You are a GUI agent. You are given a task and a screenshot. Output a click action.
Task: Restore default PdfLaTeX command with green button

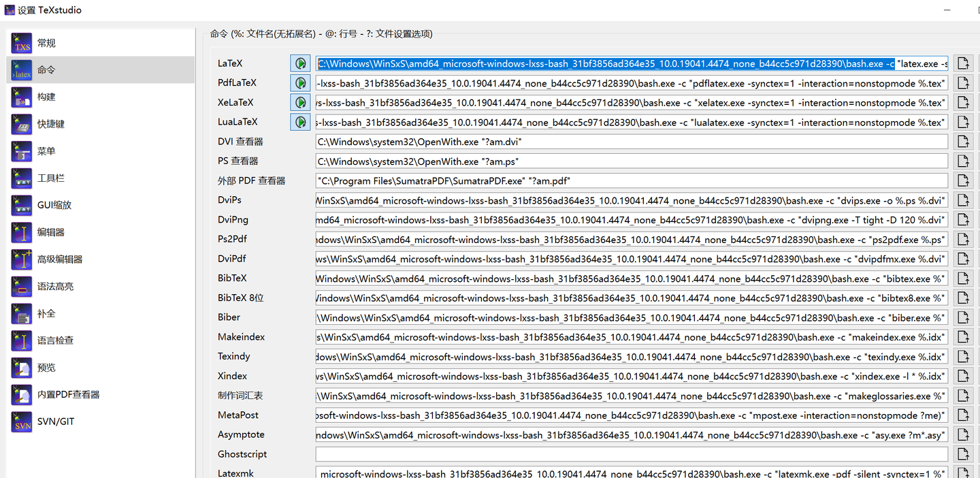point(300,82)
